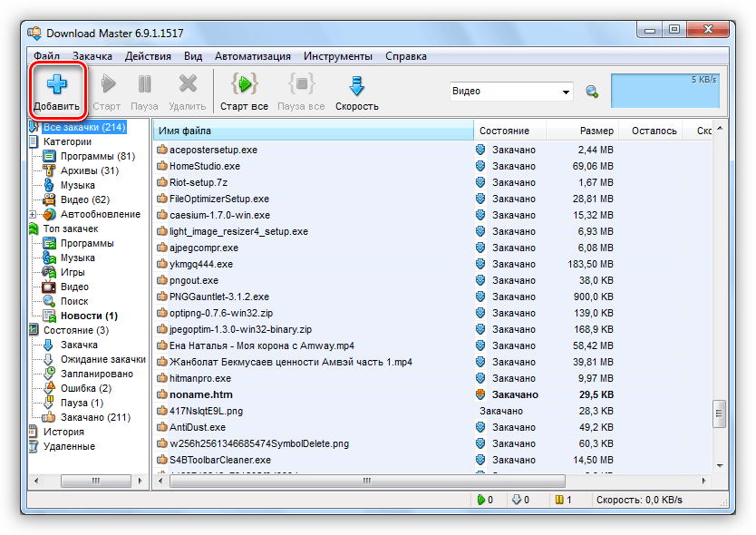Sort by Имя файла column header

pyautogui.click(x=313, y=131)
